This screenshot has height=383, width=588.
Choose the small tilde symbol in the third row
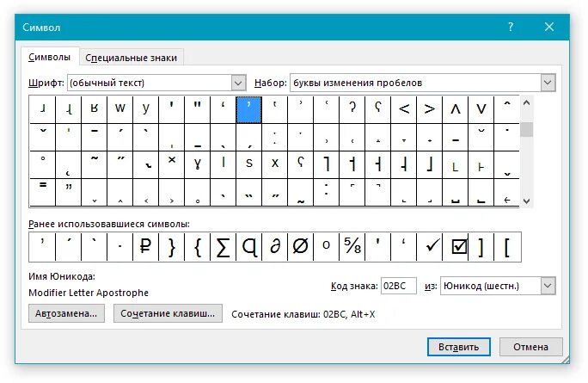click(94, 164)
